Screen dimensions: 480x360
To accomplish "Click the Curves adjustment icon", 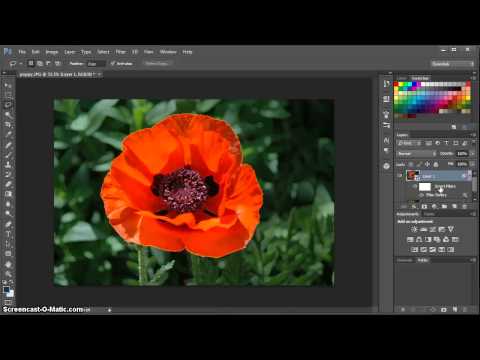I will [433, 229].
